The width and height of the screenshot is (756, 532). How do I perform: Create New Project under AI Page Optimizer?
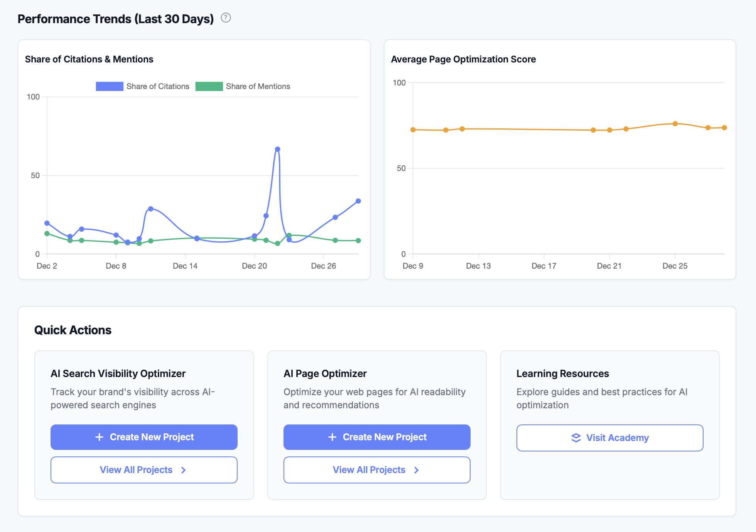pos(377,437)
